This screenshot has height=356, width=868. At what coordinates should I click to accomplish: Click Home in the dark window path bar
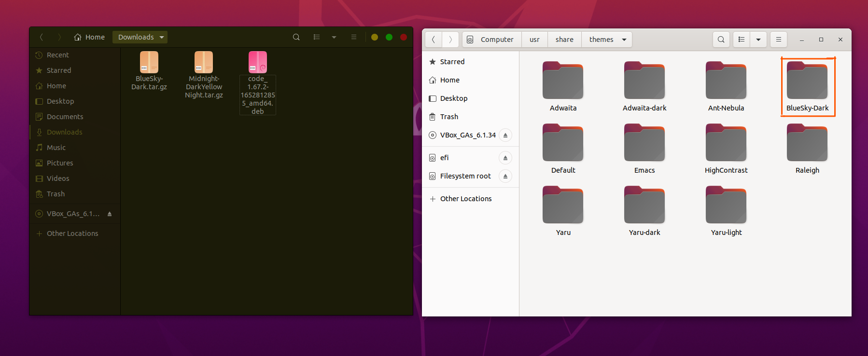[89, 37]
